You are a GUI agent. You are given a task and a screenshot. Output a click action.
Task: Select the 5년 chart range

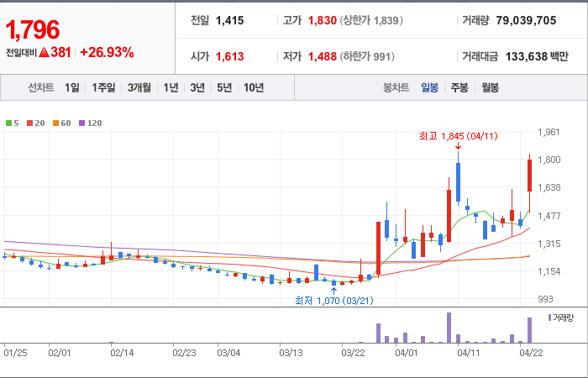pyautogui.click(x=224, y=87)
